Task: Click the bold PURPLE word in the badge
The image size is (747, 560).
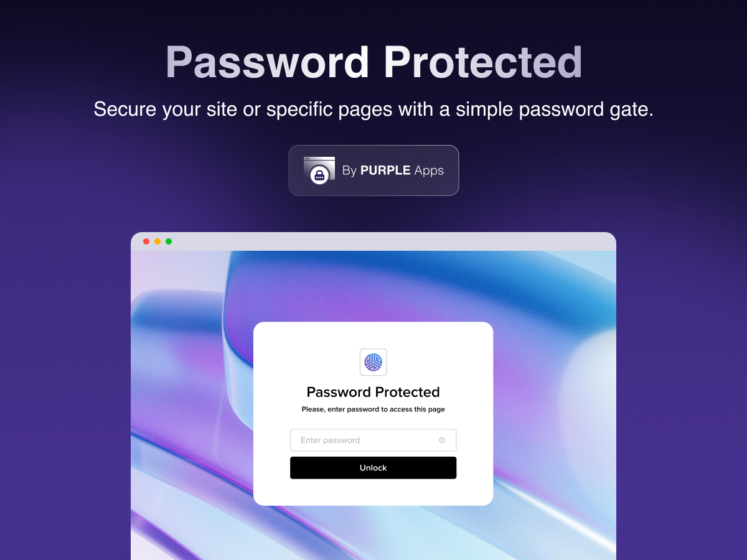Action: point(385,170)
